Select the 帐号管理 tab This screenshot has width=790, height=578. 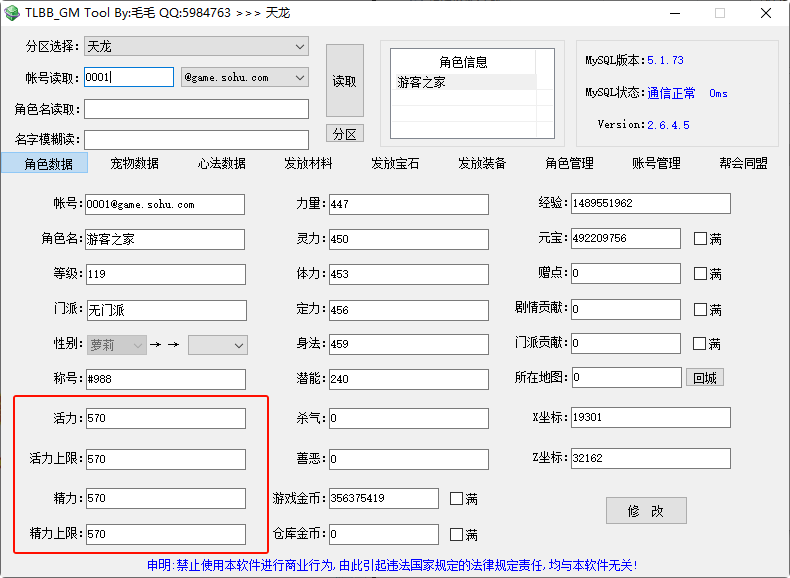[x=656, y=163]
